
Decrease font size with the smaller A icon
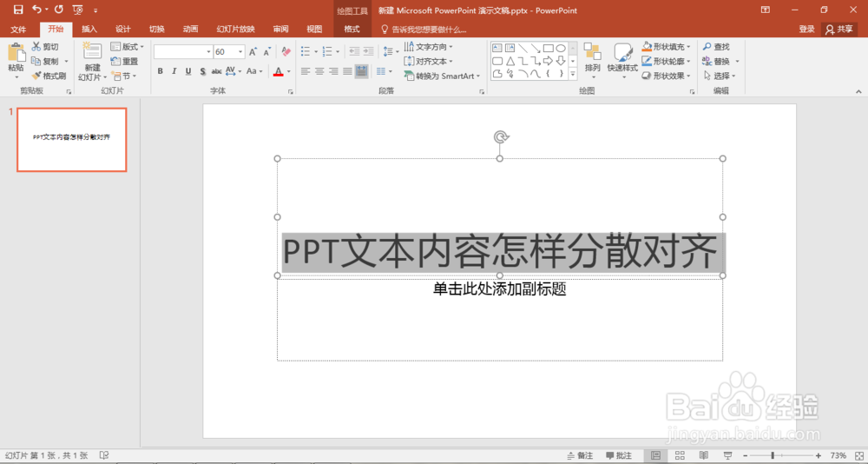[266, 52]
